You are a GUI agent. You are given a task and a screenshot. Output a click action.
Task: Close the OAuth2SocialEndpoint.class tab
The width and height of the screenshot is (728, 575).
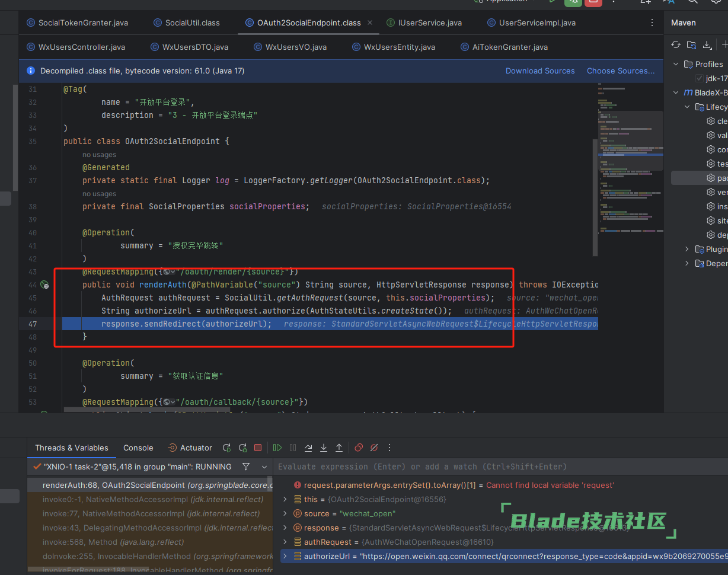coord(371,23)
